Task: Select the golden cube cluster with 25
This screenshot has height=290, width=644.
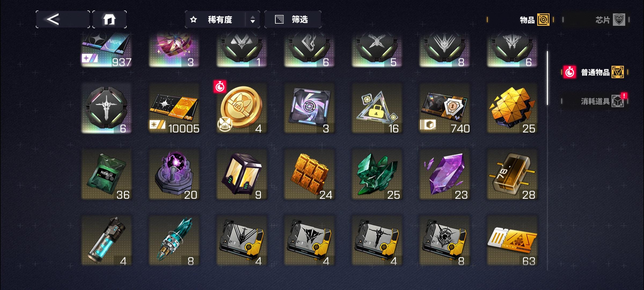Action: click(x=512, y=108)
